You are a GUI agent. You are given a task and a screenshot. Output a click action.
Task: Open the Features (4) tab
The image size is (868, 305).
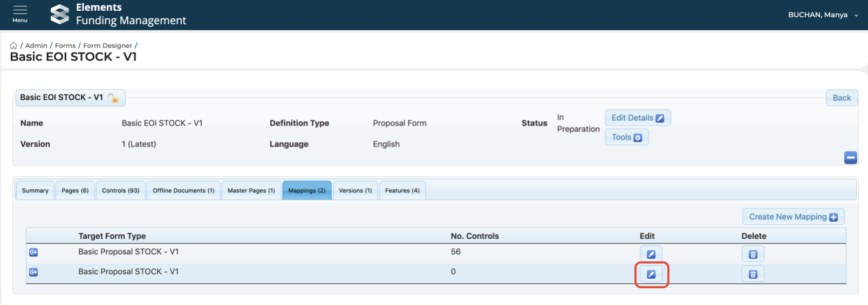coord(402,191)
